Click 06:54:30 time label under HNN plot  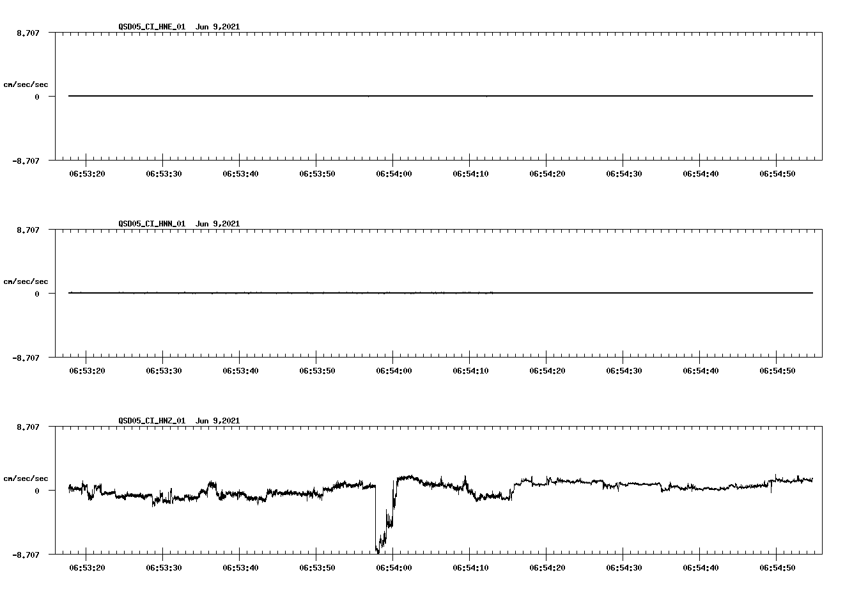point(624,370)
